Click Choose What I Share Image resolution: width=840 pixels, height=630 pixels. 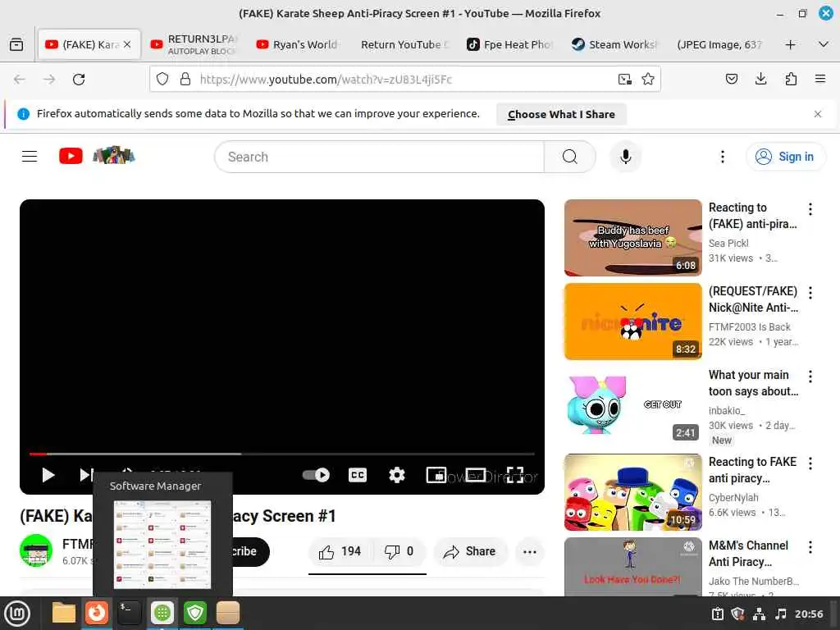561,114
